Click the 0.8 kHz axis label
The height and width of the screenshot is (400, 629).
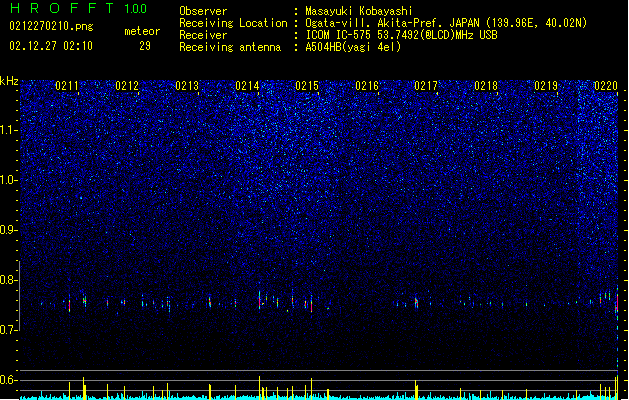click(9, 280)
